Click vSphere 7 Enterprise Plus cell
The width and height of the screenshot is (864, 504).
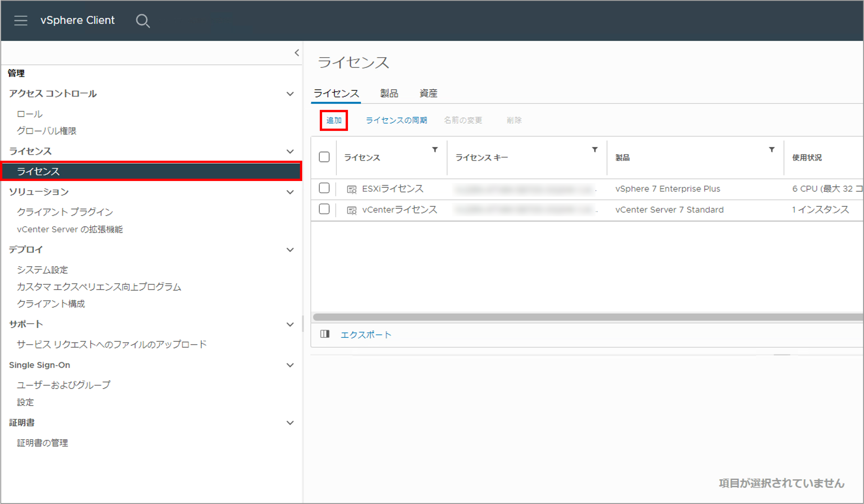(668, 189)
